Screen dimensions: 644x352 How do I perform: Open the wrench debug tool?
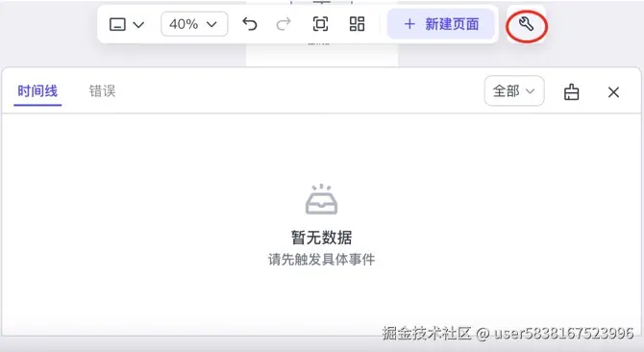click(526, 25)
